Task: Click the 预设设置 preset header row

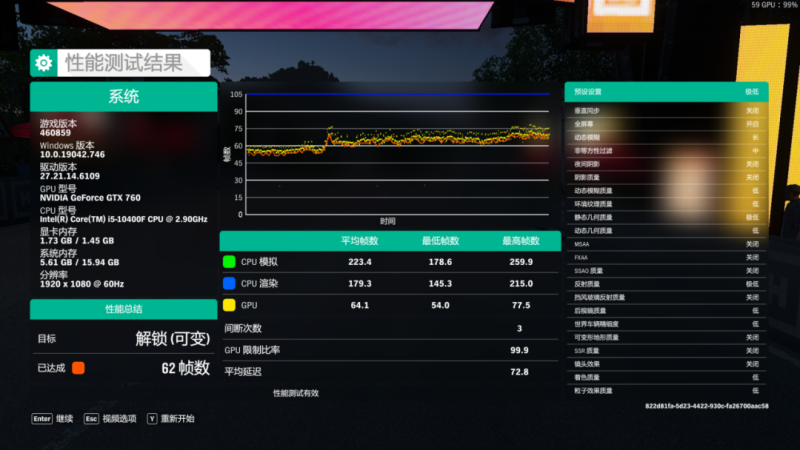Action: click(666, 92)
